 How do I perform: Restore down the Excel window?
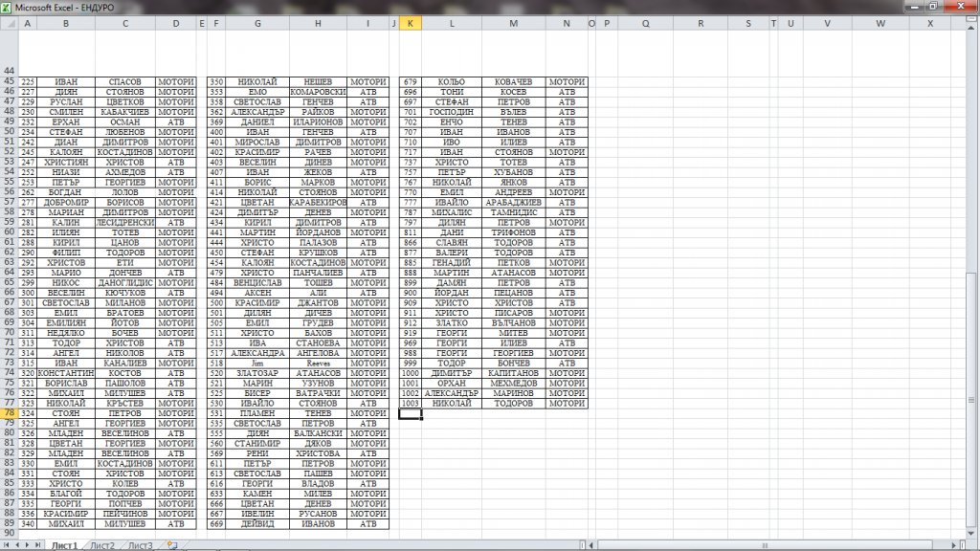point(933,7)
